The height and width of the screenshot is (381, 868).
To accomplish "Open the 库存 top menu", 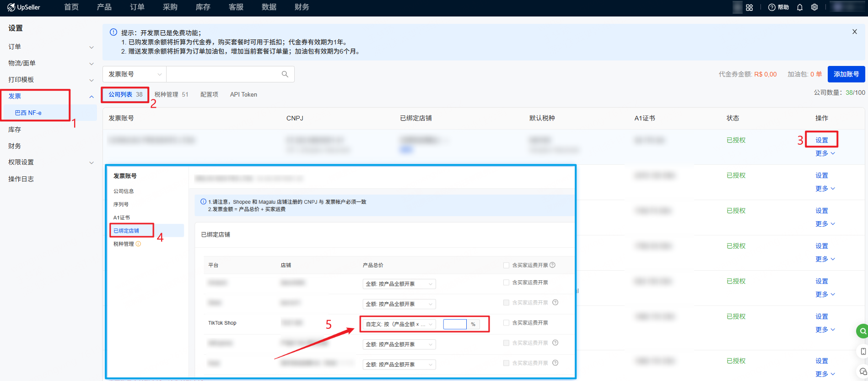I will pos(203,7).
